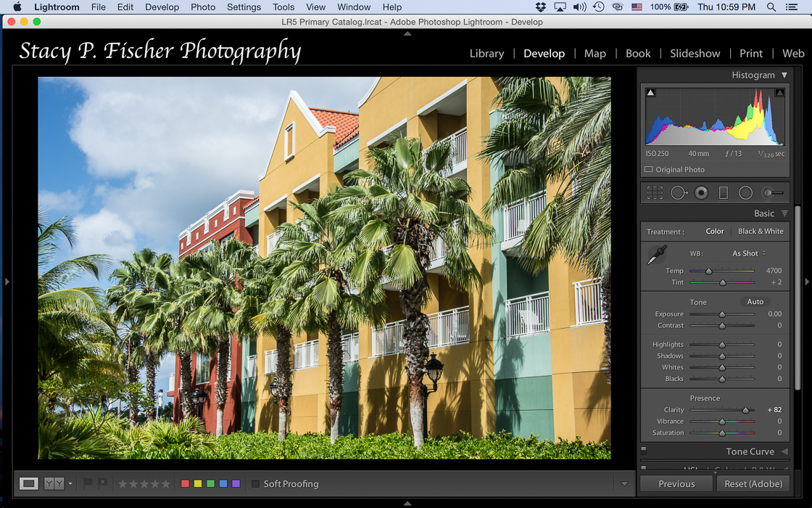This screenshot has width=812, height=508.
Task: Open the WB As Shot preset dropdown
Action: pos(748,253)
